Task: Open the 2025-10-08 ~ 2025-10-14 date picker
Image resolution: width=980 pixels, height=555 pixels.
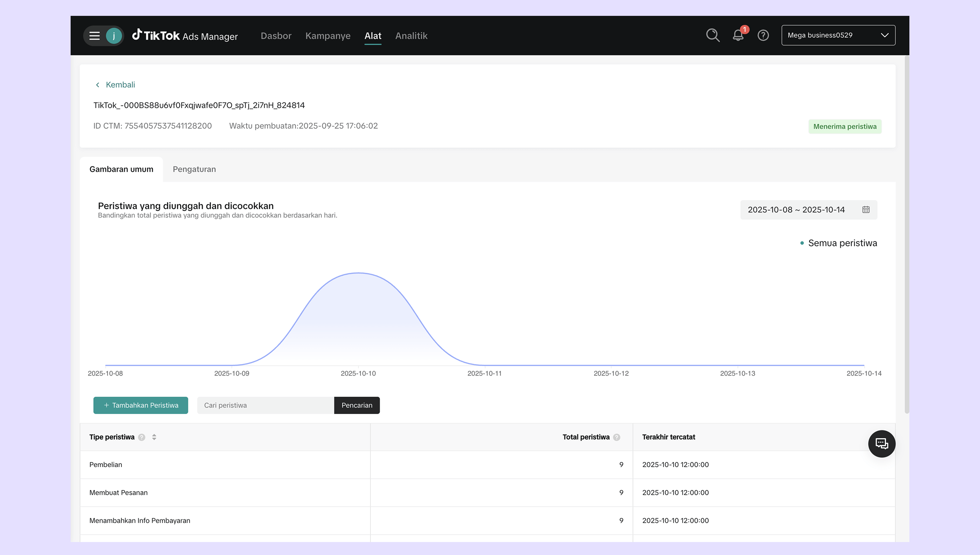Action: 796,210
